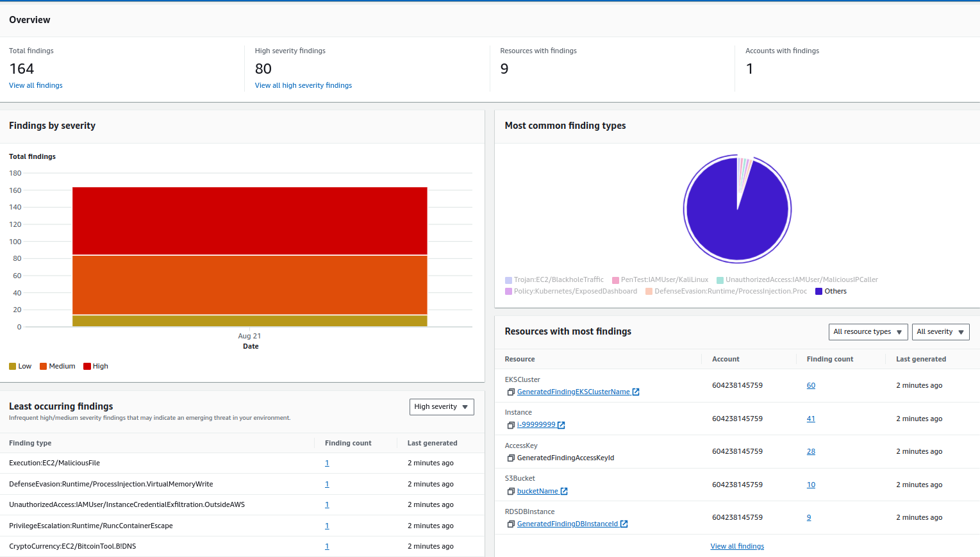Sort least occurring by Last generated header
The width and height of the screenshot is (980, 557).
pos(432,444)
